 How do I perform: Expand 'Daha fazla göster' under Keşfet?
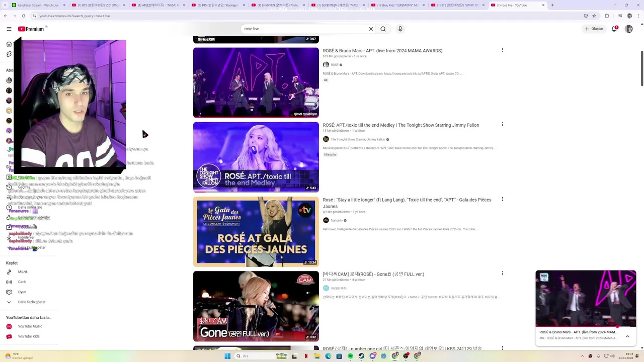[x=32, y=302]
